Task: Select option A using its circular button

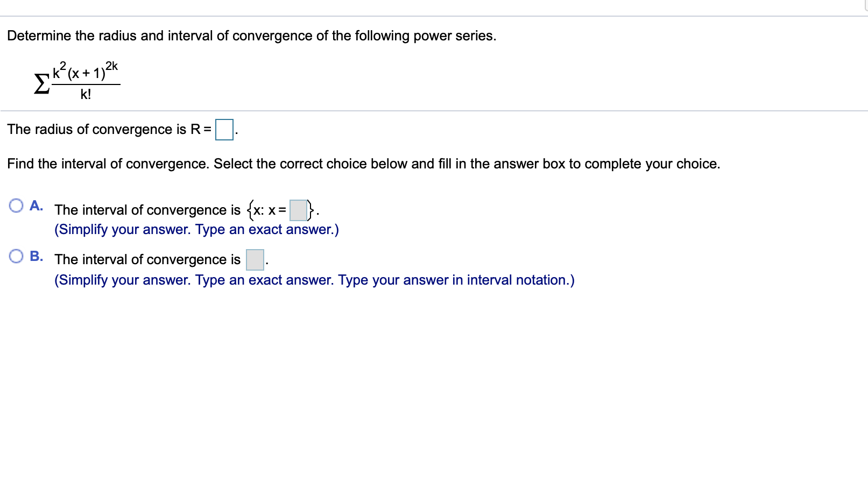Action: 16,205
